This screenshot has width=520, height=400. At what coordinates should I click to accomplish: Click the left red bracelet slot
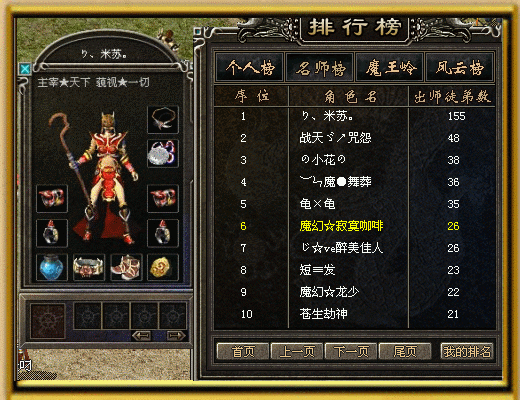coord(52,198)
